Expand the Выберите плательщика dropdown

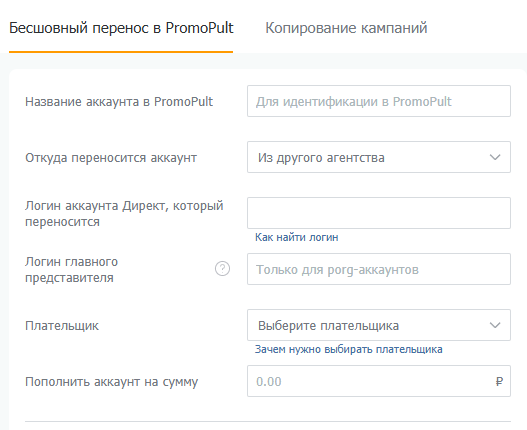tap(379, 325)
